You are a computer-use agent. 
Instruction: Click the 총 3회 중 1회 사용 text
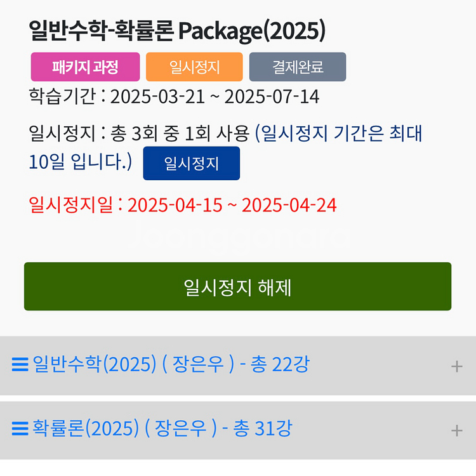180,134
